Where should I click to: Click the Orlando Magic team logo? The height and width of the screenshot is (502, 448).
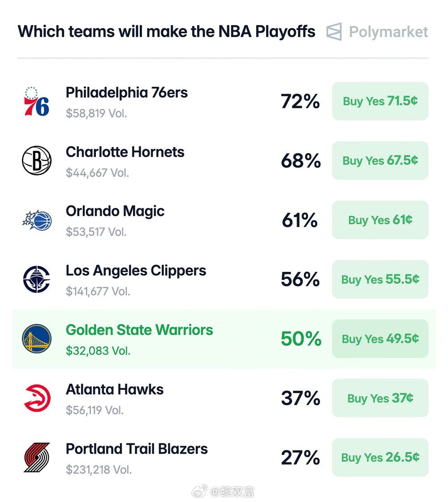click(37, 220)
